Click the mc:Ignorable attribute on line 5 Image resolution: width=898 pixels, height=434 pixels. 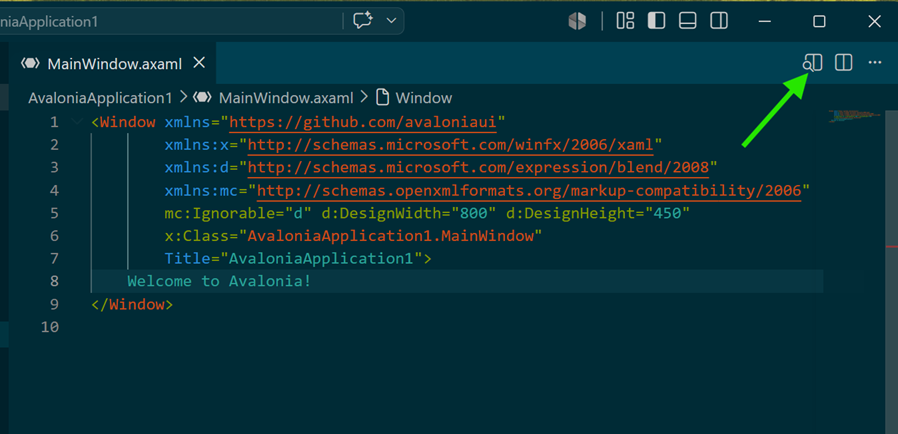click(x=224, y=214)
